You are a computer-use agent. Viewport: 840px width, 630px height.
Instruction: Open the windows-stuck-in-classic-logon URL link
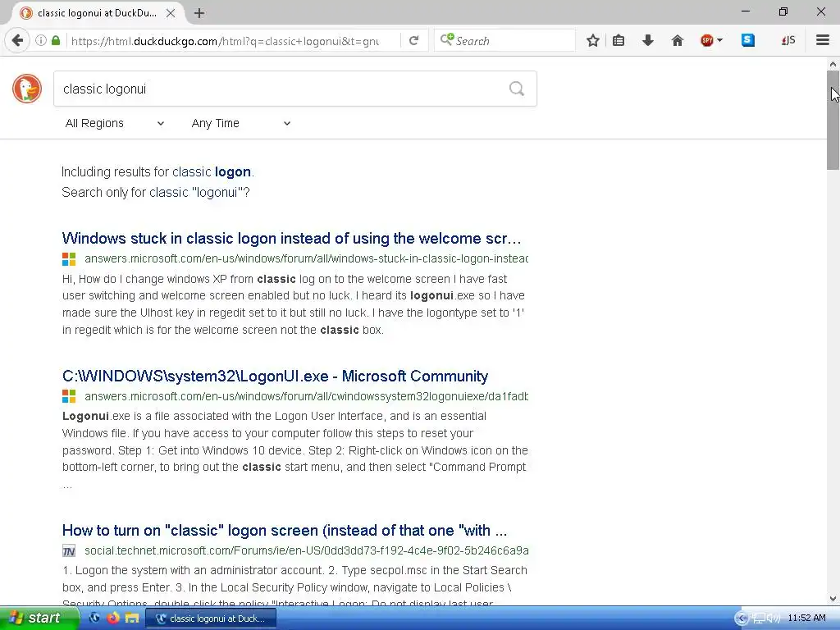coord(306,258)
